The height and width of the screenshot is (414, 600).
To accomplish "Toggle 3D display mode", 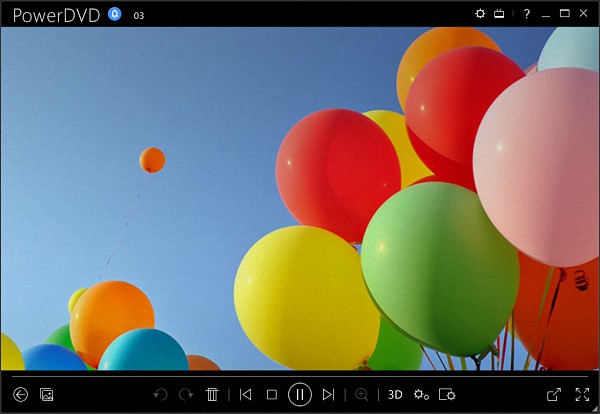I will (395, 395).
